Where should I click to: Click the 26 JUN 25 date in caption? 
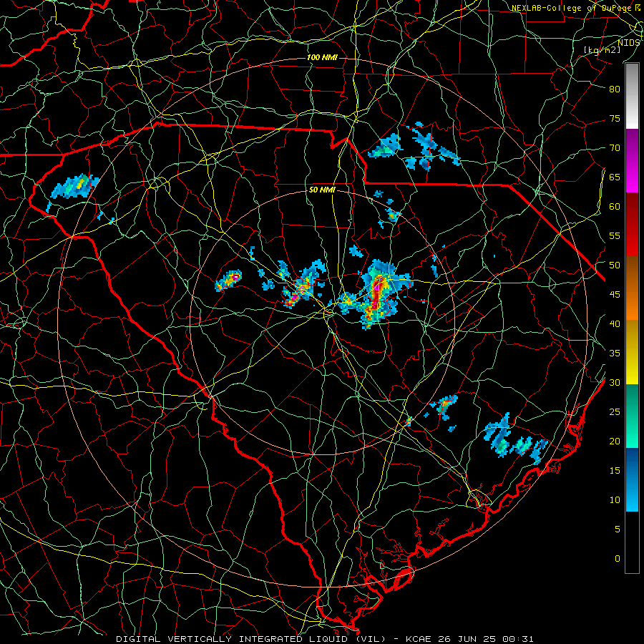point(467,639)
